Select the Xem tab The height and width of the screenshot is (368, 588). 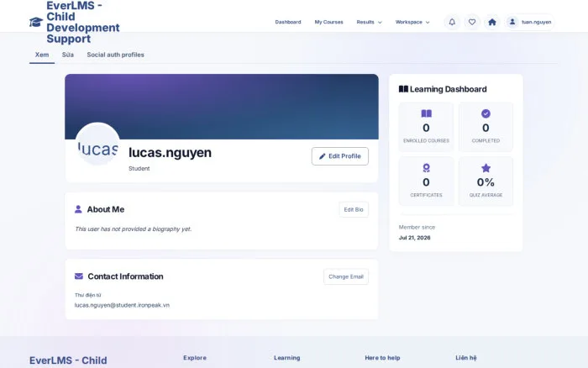click(x=42, y=55)
